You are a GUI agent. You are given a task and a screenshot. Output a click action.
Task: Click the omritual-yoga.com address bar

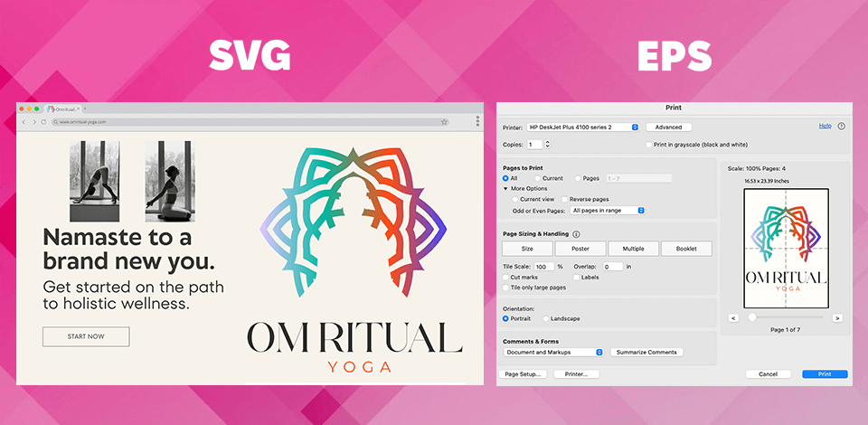250,122
